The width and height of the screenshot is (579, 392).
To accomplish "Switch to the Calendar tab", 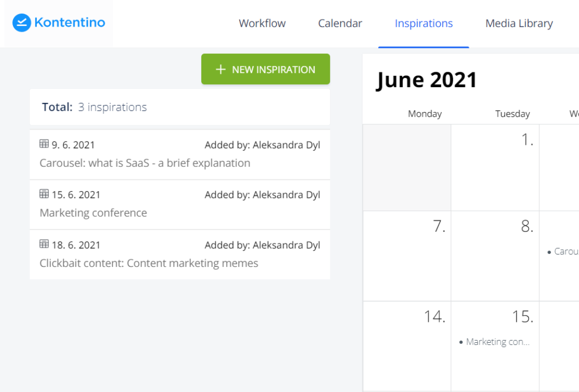I will tap(340, 24).
